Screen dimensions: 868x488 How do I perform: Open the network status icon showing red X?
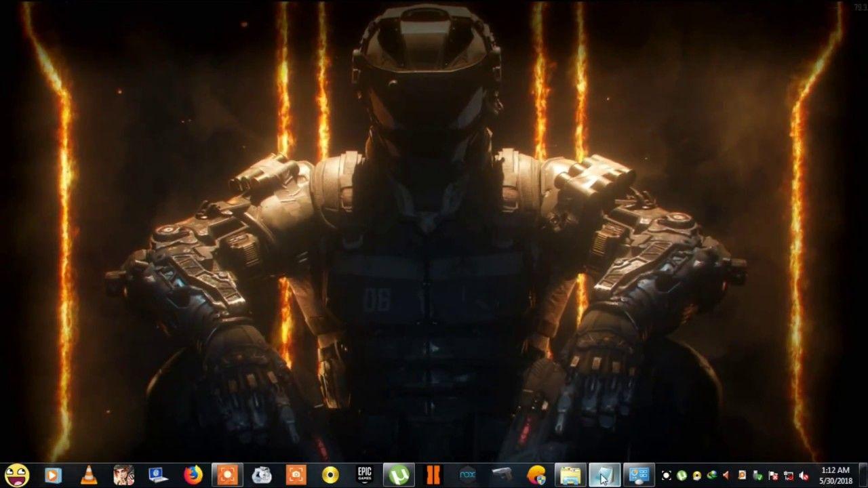point(789,474)
